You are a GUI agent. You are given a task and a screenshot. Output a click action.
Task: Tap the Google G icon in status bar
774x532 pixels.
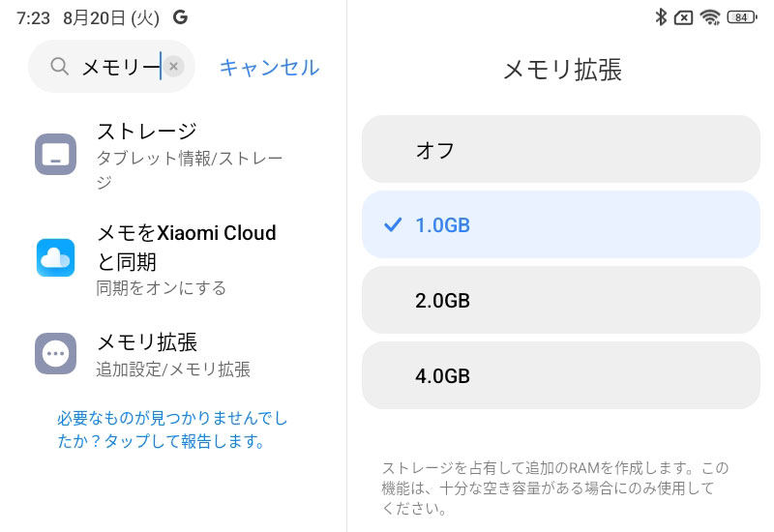[180, 17]
